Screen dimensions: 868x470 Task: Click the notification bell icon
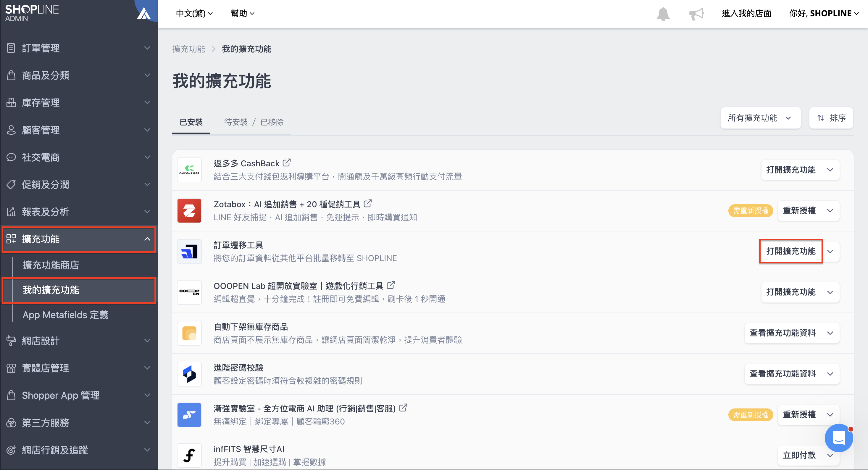(663, 14)
